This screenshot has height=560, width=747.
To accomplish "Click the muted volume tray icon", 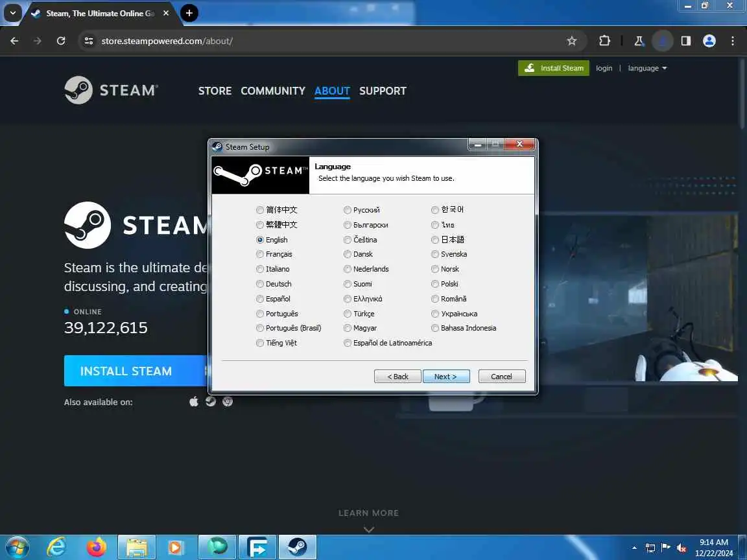I will click(682, 548).
